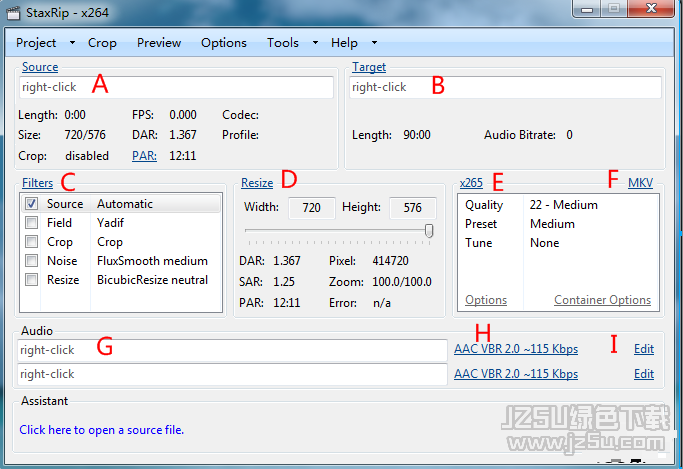Click the assistant link to open a source file
Screen dimensions: 683x469
point(101,430)
